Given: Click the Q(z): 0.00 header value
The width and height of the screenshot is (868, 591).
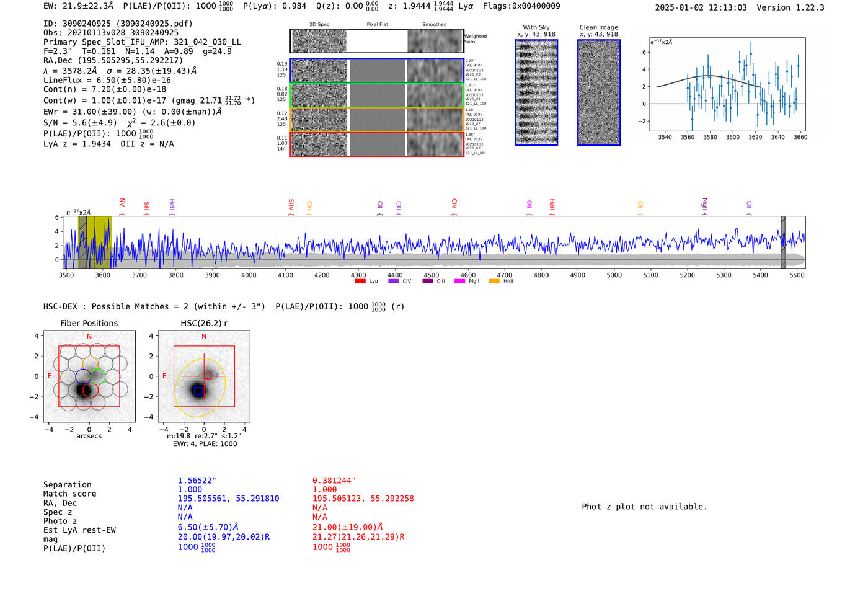Looking at the screenshot, I should point(347,6).
